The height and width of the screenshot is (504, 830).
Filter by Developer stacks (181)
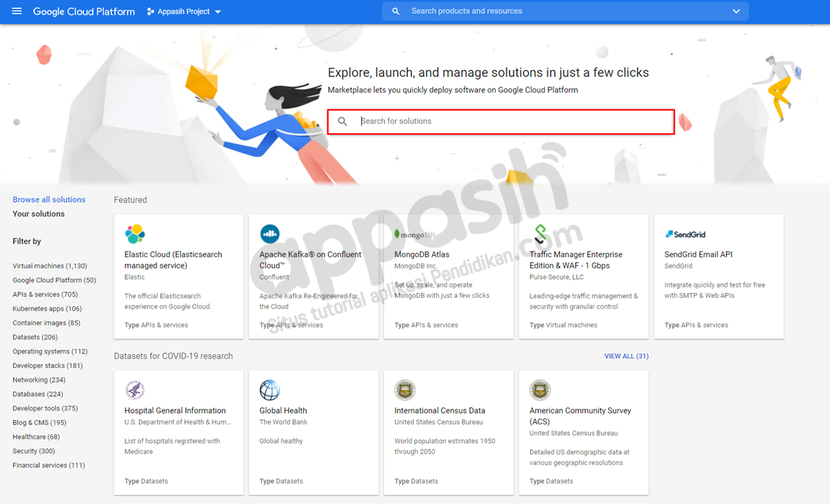click(48, 366)
